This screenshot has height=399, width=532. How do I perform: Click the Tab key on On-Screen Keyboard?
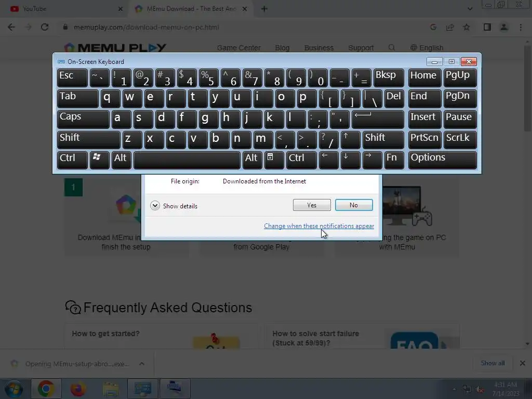(x=78, y=98)
